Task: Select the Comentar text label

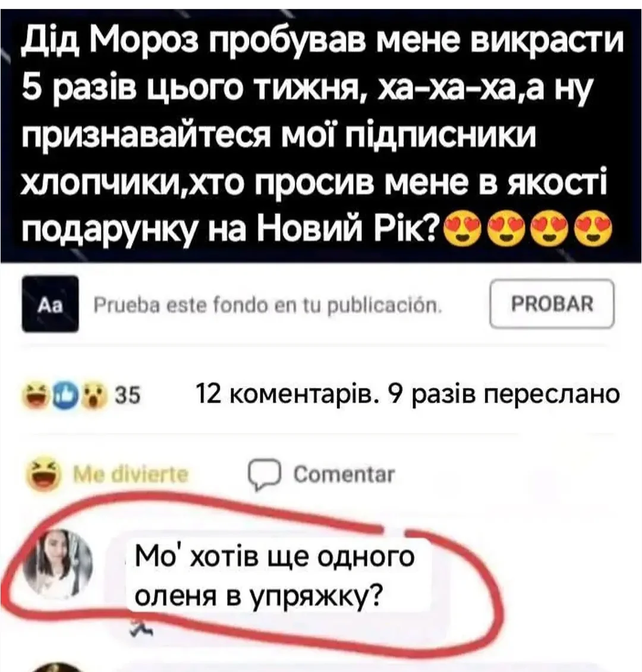Action: click(344, 475)
